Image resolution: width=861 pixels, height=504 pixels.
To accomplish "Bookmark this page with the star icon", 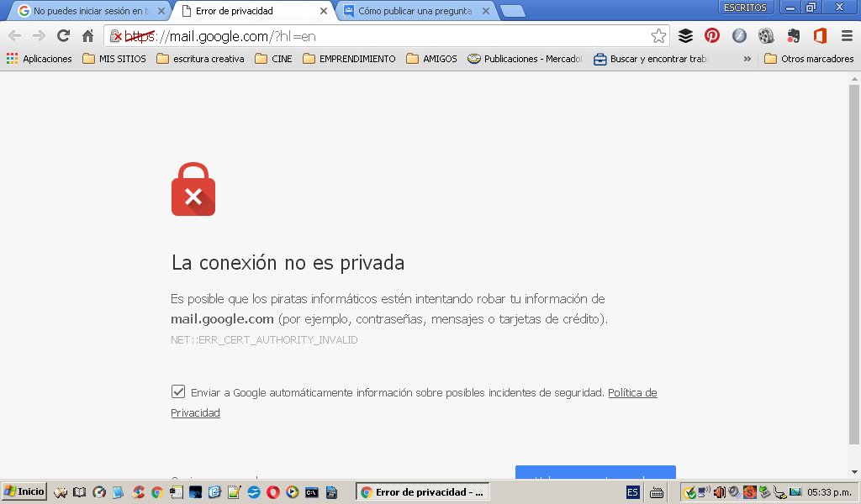I will tap(658, 36).
